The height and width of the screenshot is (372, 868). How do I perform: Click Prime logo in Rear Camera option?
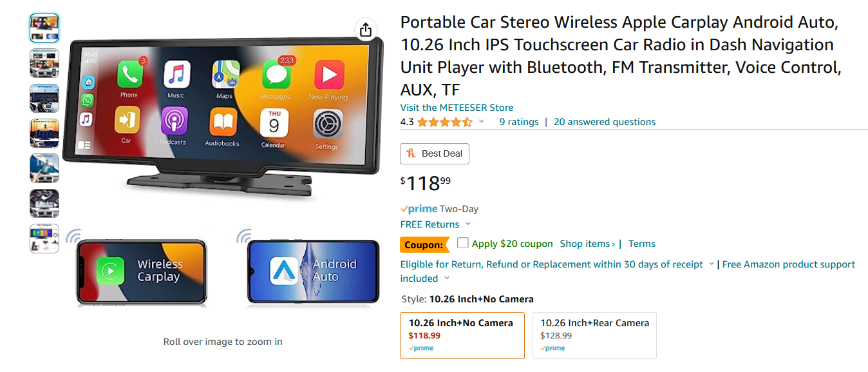pyautogui.click(x=552, y=348)
